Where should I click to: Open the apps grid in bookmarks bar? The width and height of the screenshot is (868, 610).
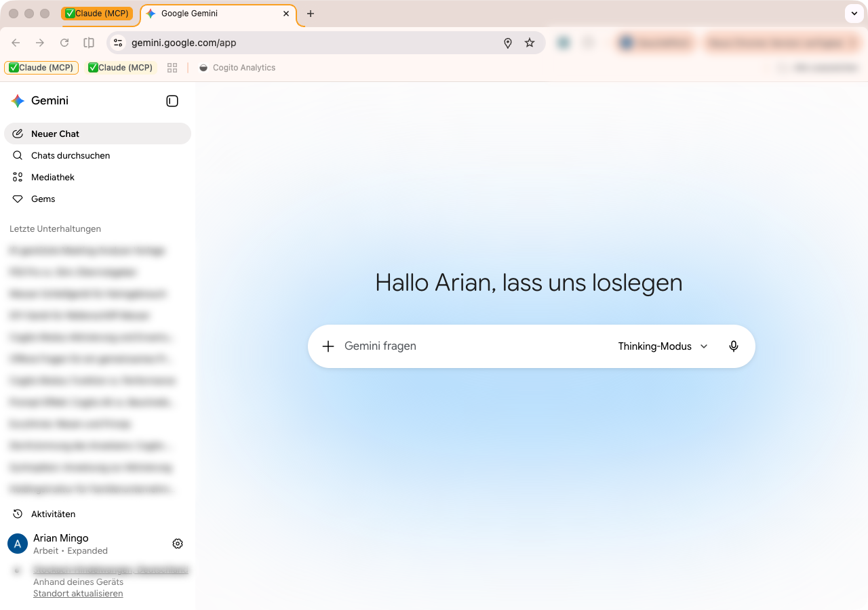pos(172,68)
